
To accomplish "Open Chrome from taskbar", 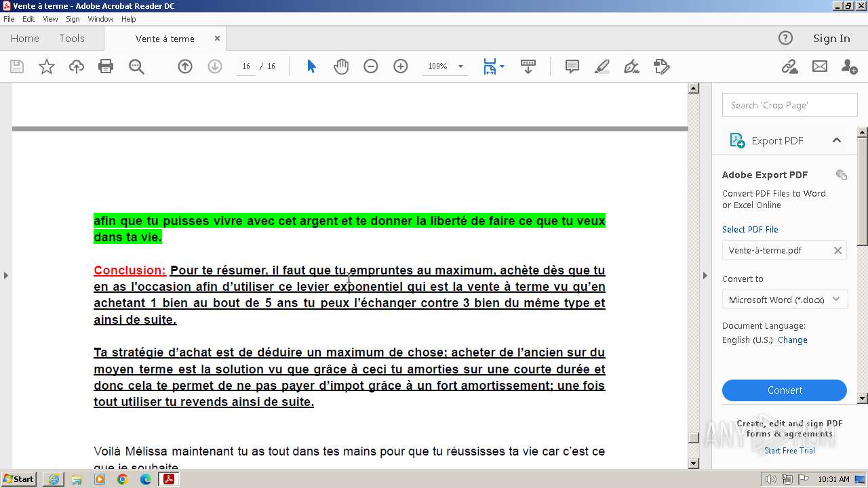I will 123,479.
